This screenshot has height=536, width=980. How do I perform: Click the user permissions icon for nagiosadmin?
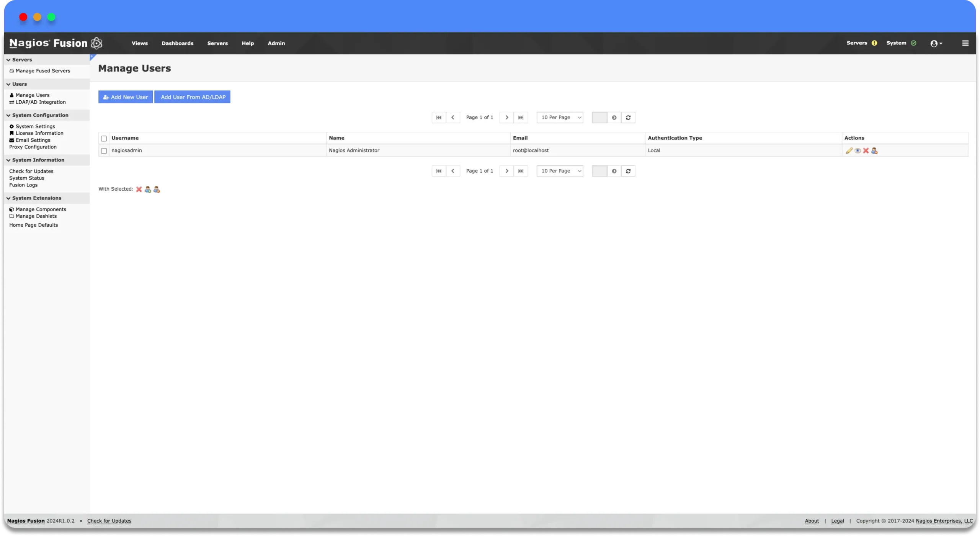coord(874,150)
